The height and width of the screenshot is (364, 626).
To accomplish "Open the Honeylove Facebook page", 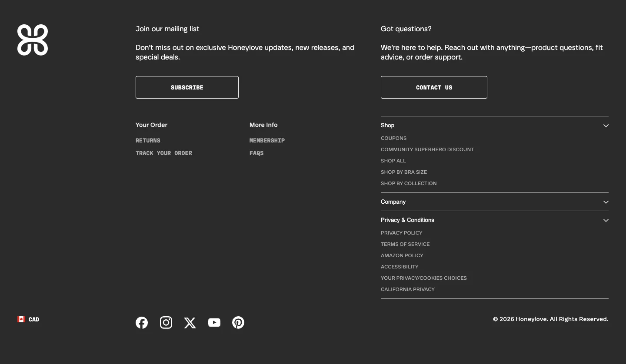I will pyautogui.click(x=142, y=323).
